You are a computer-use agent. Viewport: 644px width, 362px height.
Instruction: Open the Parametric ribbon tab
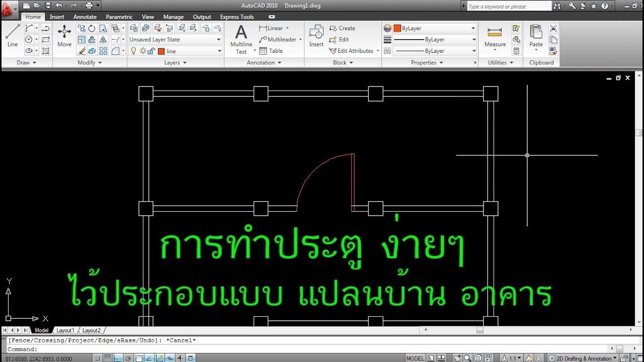119,17
